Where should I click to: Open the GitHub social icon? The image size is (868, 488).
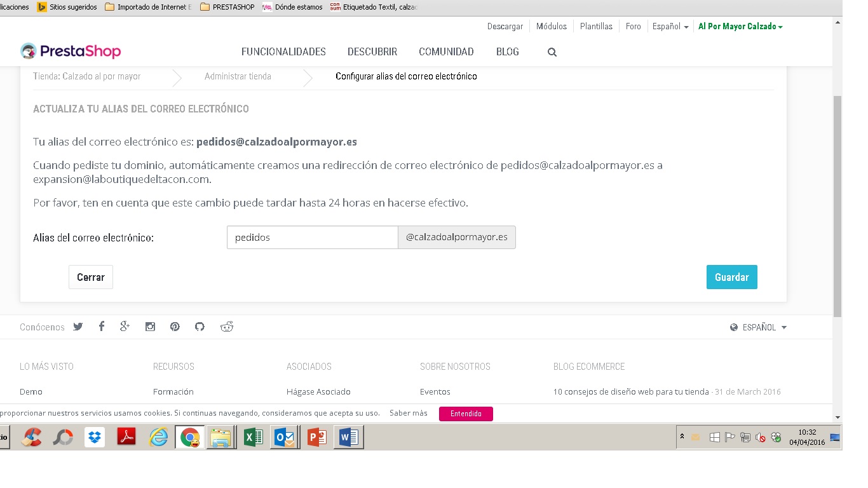200,327
